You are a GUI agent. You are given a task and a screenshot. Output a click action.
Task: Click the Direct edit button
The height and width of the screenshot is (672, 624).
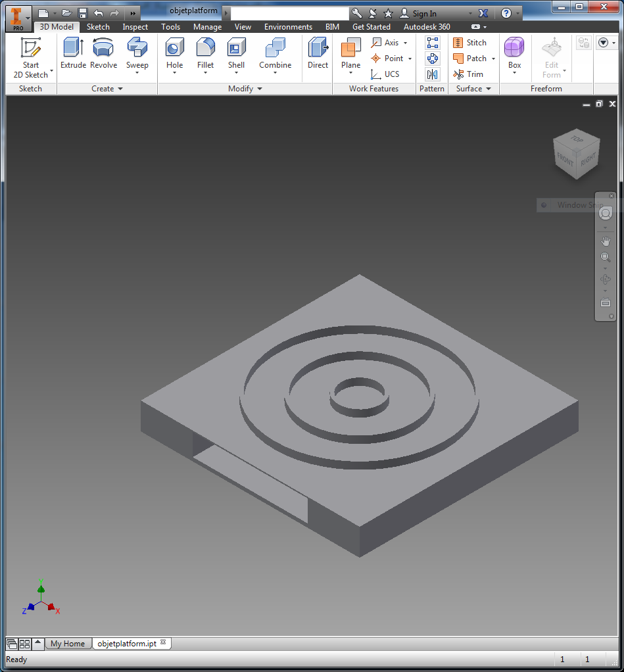point(318,53)
